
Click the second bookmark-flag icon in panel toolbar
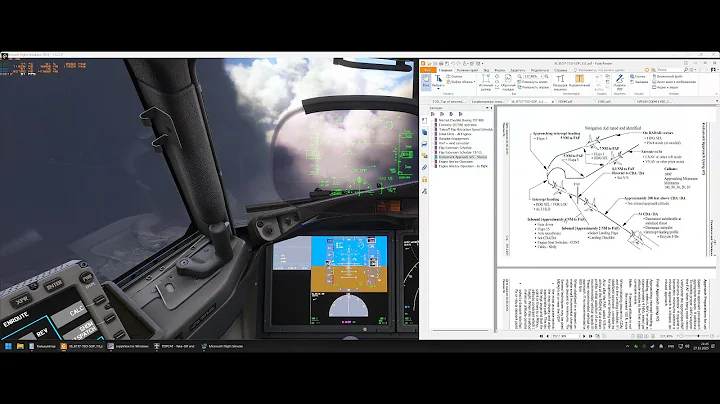coord(442,114)
